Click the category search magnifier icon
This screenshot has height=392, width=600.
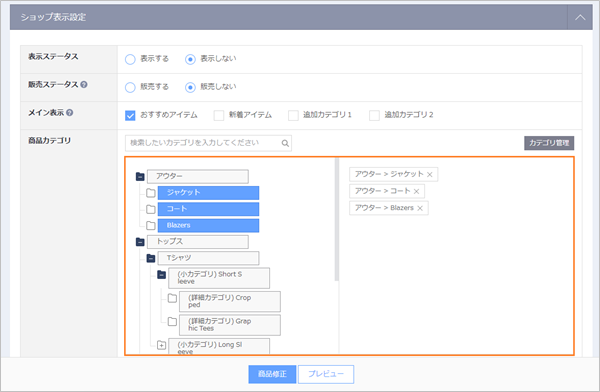[x=285, y=143]
